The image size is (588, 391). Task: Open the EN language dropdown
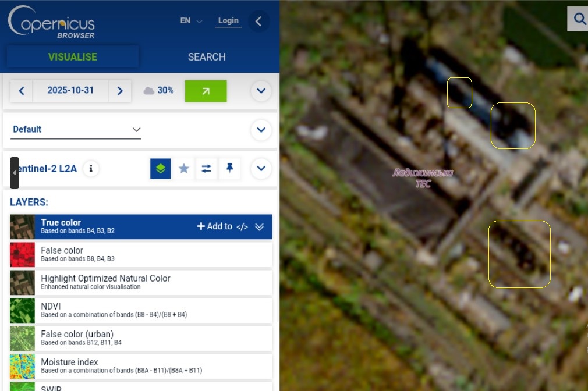tap(190, 21)
